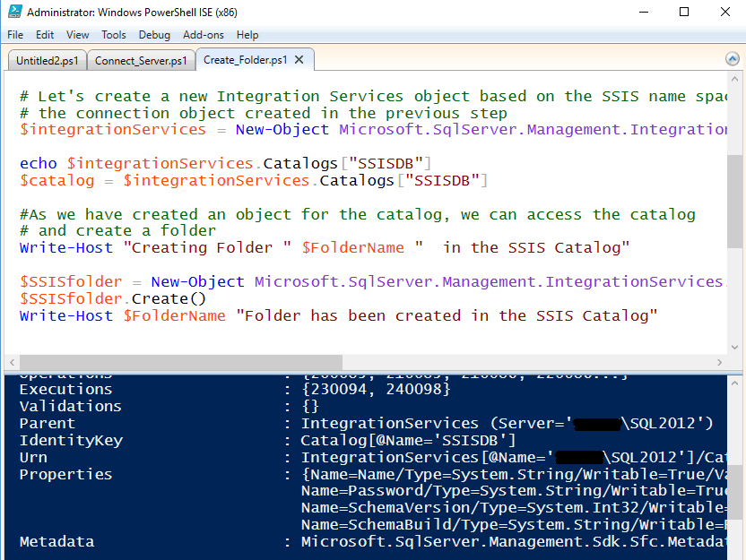Close the PowerShell ISE window
The image size is (746, 560).
pos(725,12)
